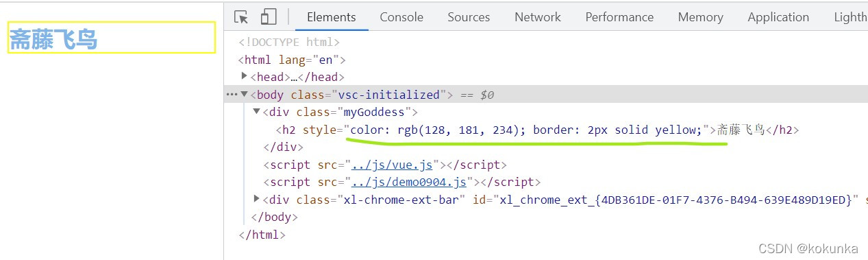This screenshot has width=868, height=260.
Task: Switch to the Elements tab
Action: 332,17
